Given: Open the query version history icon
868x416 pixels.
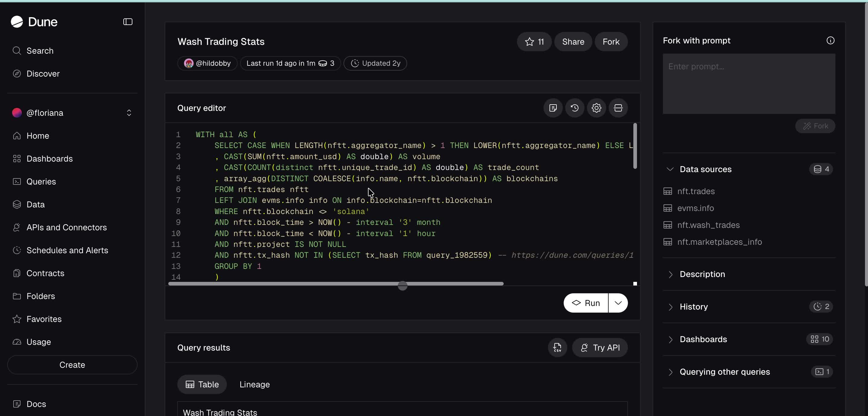Looking at the screenshot, I should coord(575,108).
